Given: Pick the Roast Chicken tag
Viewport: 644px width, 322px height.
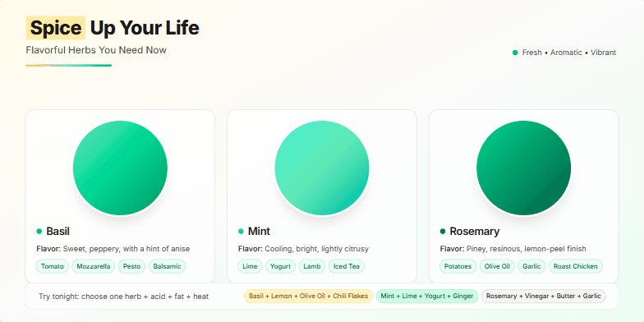Looking at the screenshot, I should tap(575, 266).
